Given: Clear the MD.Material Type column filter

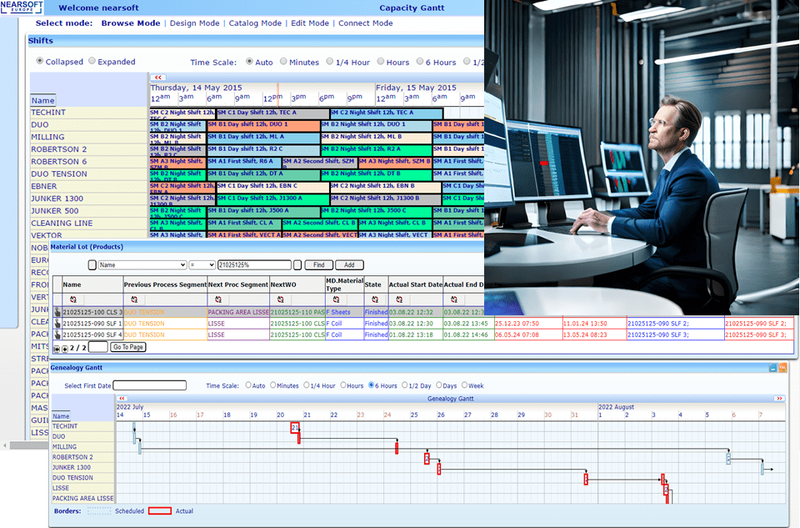Looking at the screenshot, I should click(336, 299).
